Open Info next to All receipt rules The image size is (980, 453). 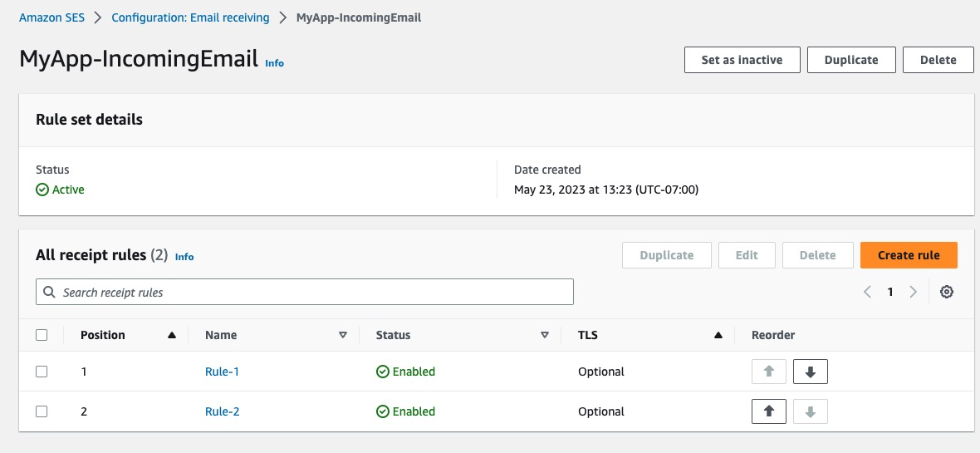point(184,257)
